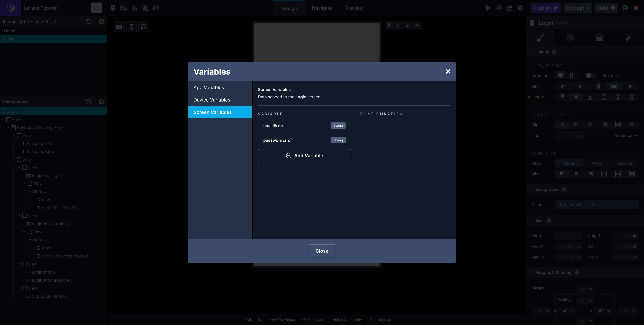
Task: Select Screen Variables in dialog sidebar
Action: tap(220, 112)
